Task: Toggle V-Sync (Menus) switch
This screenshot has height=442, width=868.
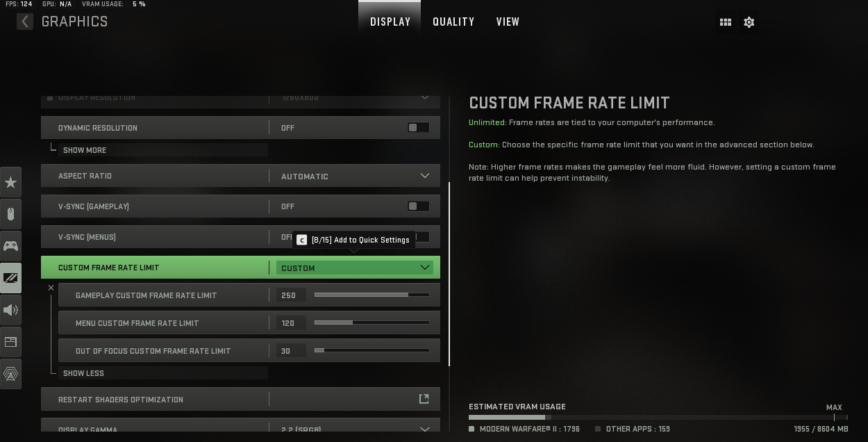Action: [422, 237]
